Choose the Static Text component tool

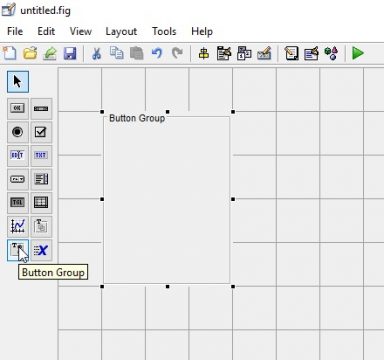[41, 155]
